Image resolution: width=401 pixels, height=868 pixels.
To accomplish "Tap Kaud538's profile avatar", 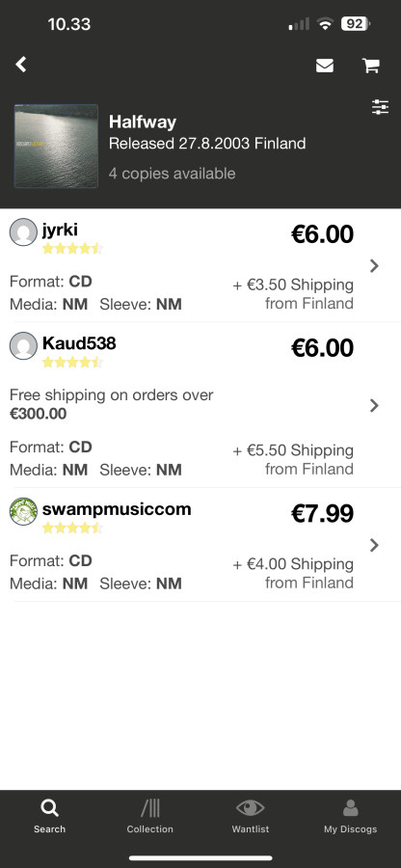I will 23,345.
